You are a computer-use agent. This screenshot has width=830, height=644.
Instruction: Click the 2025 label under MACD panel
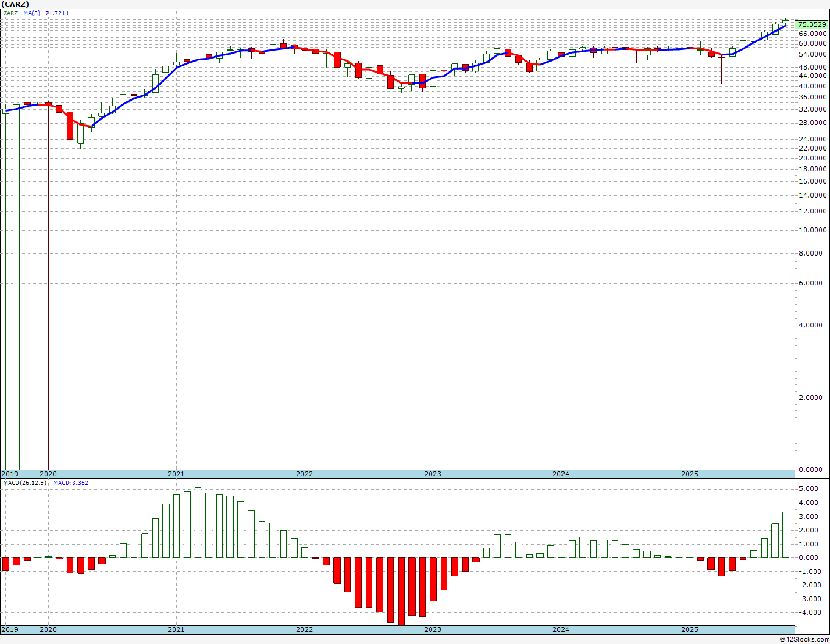tap(690, 629)
